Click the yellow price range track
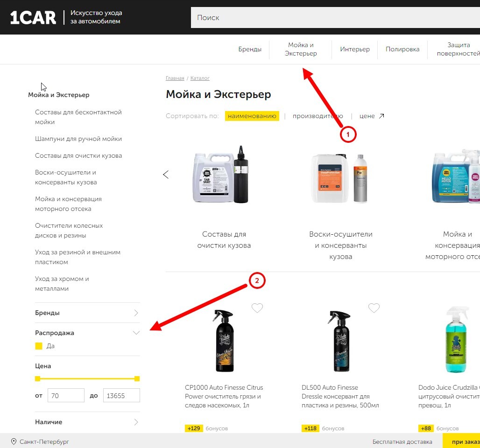The width and height of the screenshot is (480, 448). (x=87, y=378)
